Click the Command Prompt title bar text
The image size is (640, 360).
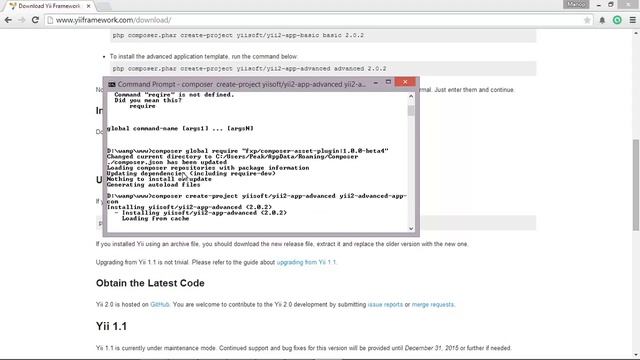click(x=242, y=84)
